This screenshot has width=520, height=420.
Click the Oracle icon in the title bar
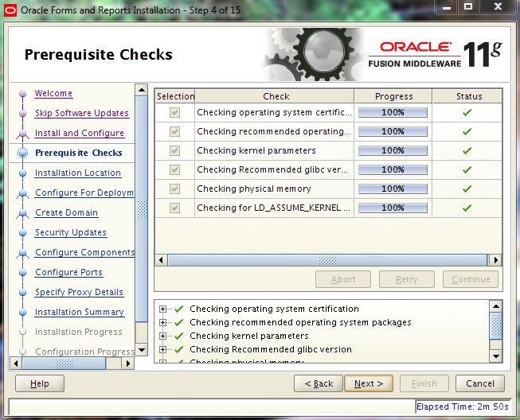(x=10, y=10)
